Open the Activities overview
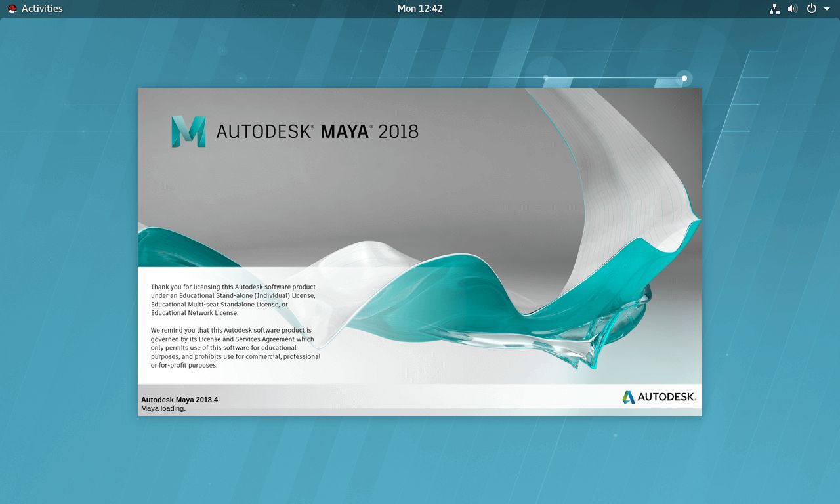Image resolution: width=840 pixels, height=504 pixels. click(x=42, y=9)
